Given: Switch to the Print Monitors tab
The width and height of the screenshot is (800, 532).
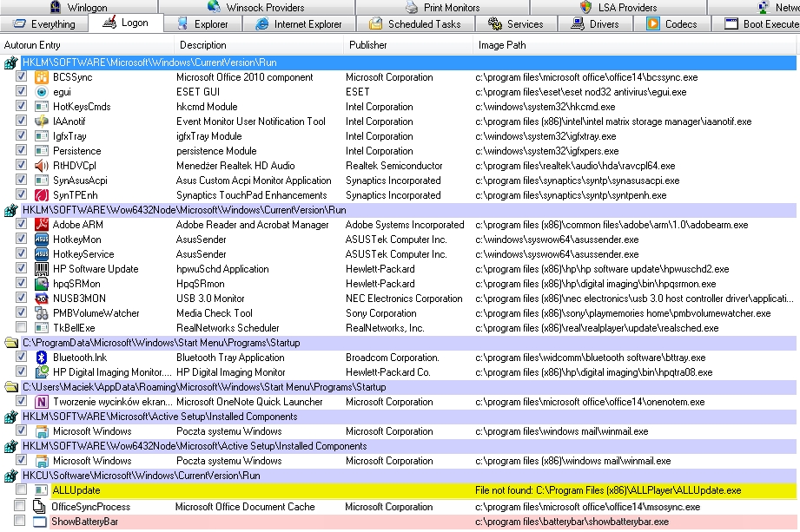Looking at the screenshot, I should click(x=443, y=7).
